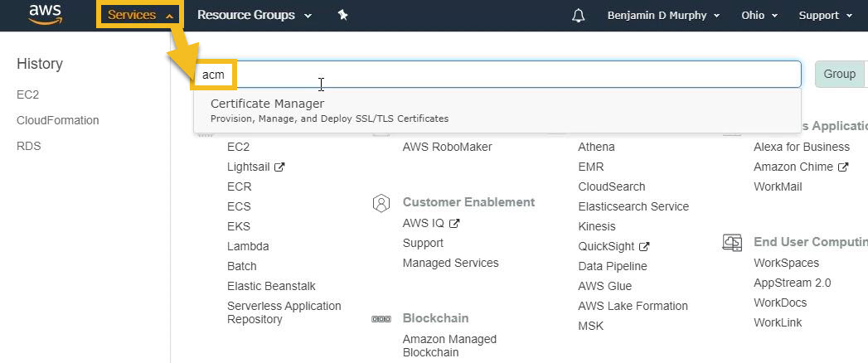Open the Kinesis service
This screenshot has width=868, height=363.
click(597, 226)
